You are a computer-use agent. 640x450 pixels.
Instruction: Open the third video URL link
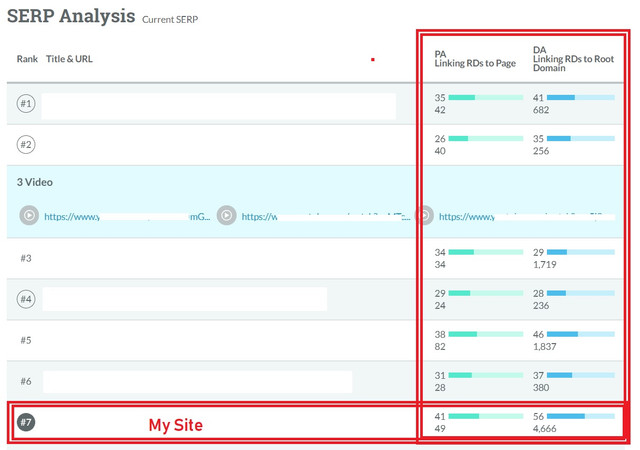tap(527, 217)
